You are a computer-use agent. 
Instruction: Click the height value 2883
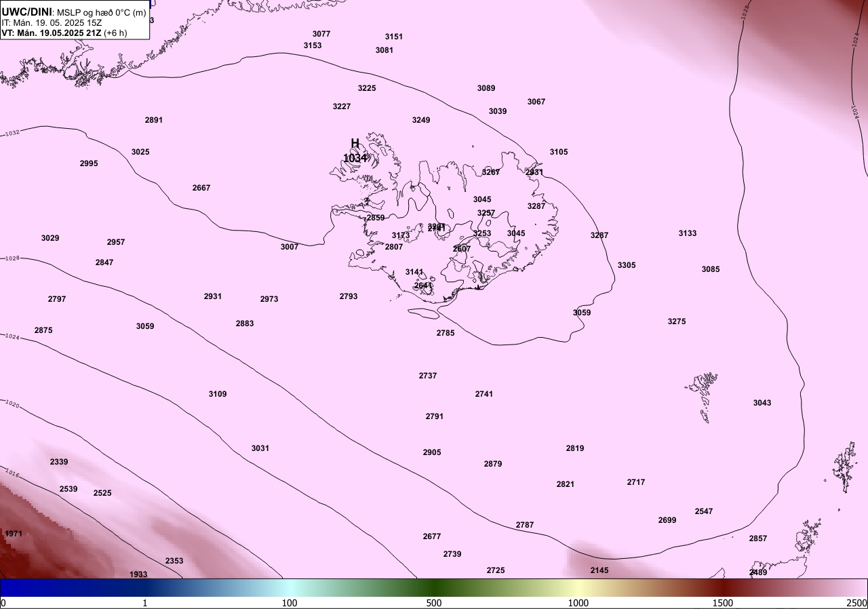point(245,323)
